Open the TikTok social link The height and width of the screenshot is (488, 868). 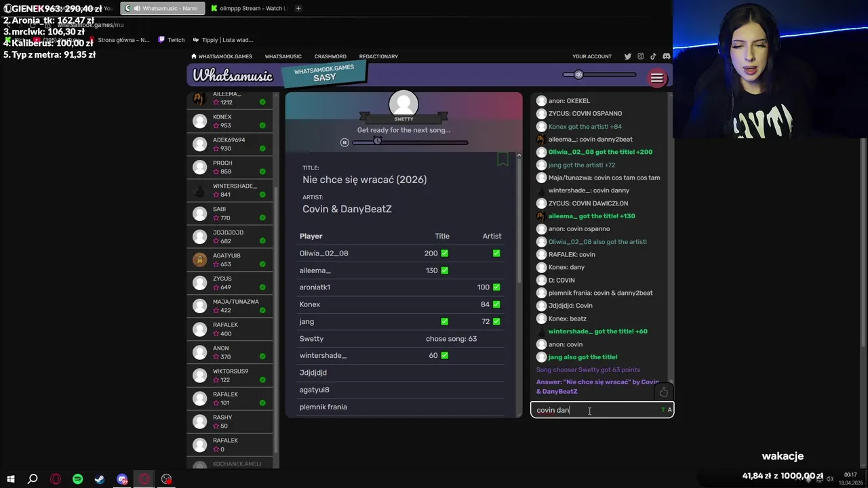tap(654, 56)
